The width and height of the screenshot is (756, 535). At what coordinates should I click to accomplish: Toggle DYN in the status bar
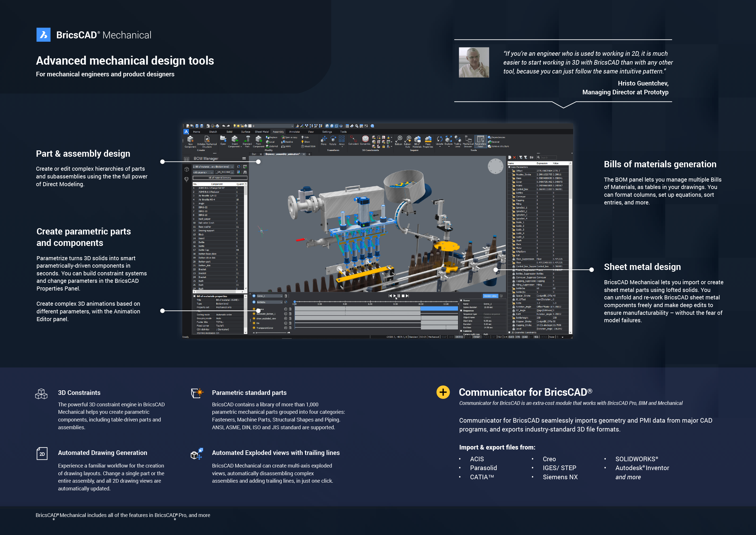tap(518, 337)
